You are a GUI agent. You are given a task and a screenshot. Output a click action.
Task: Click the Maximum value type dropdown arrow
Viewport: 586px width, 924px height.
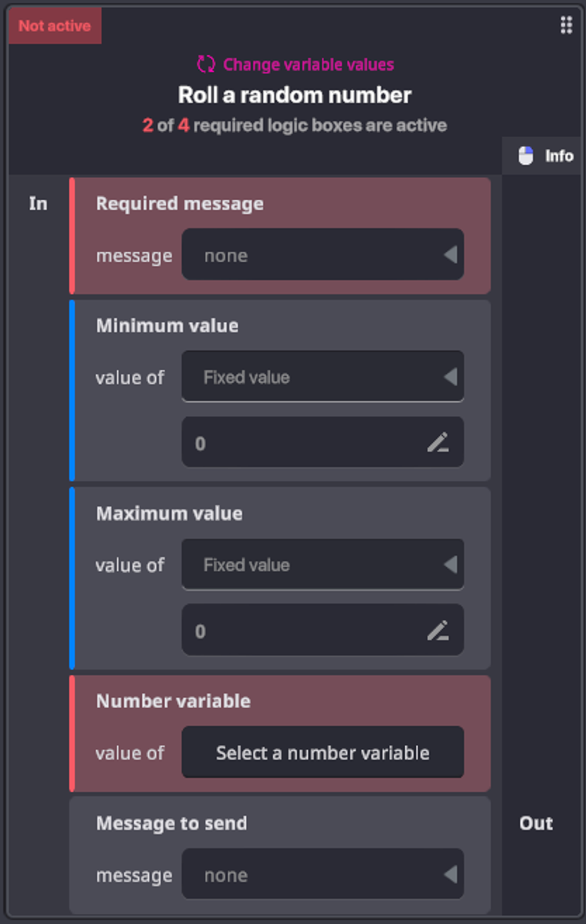450,565
